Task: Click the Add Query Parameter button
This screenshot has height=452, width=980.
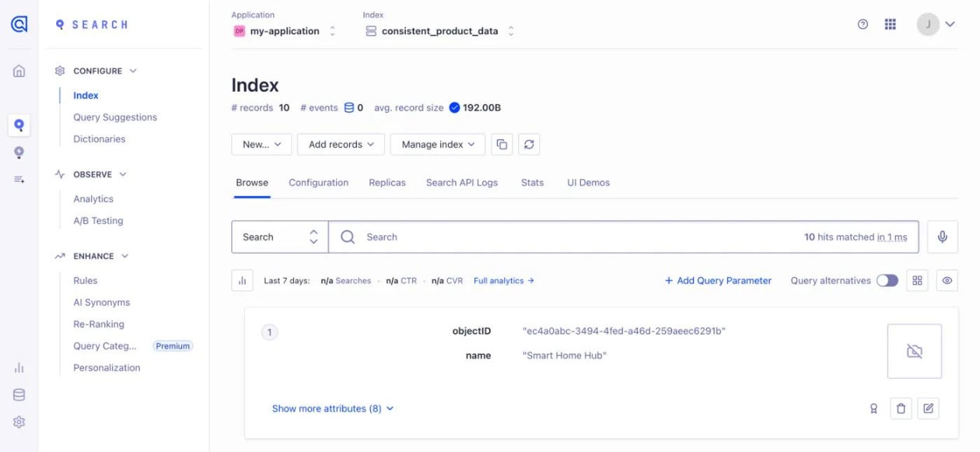Action: click(x=718, y=281)
